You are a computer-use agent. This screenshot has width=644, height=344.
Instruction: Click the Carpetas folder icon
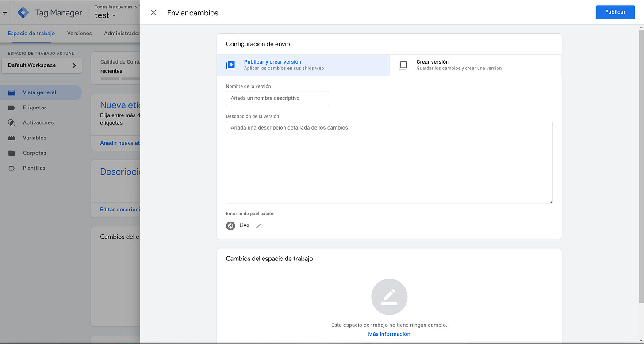coord(12,153)
